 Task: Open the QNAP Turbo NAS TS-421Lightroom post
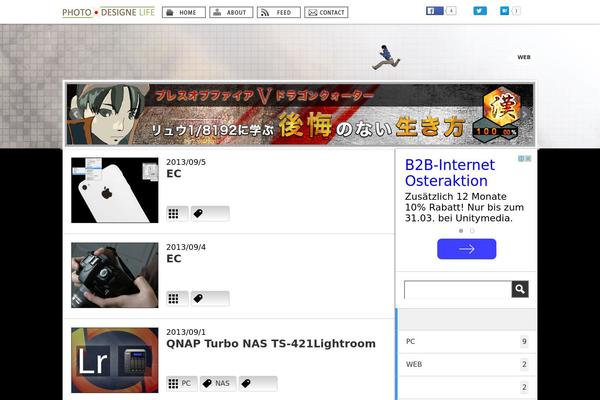(x=271, y=343)
